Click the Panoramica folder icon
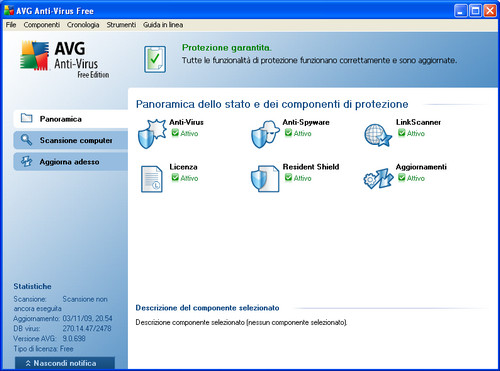 (26, 118)
